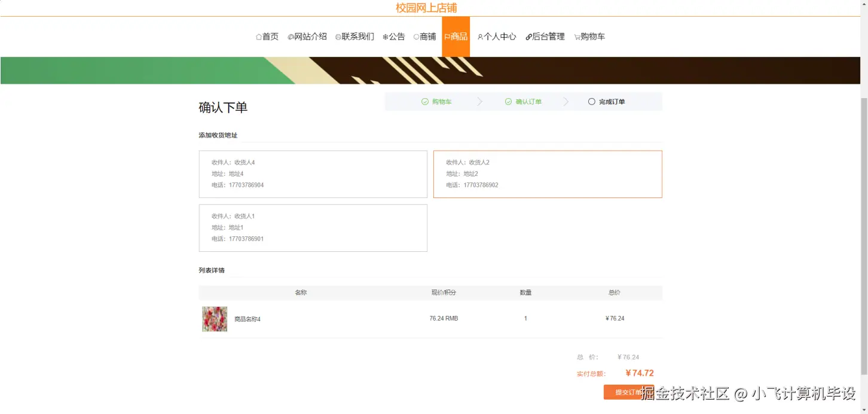Screen dimensions: 868x414
Task: Click the 地址4 address text
Action: (236, 174)
